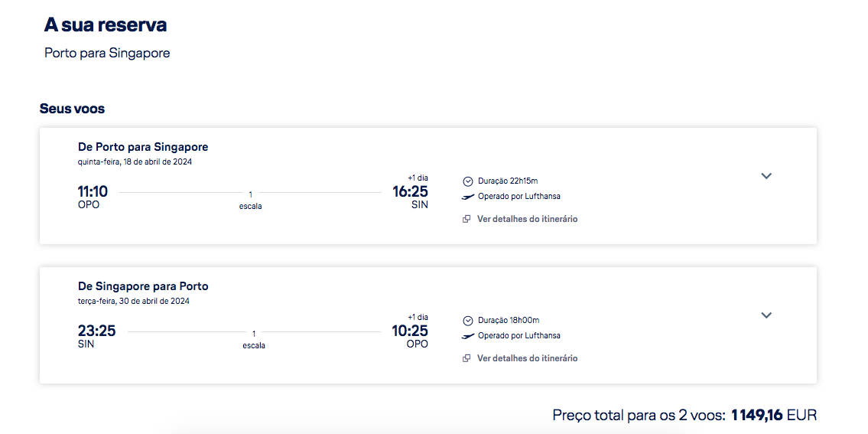Click the airplane icon for return Lufthansa flight
This screenshot has width=868, height=434.
pyautogui.click(x=468, y=336)
